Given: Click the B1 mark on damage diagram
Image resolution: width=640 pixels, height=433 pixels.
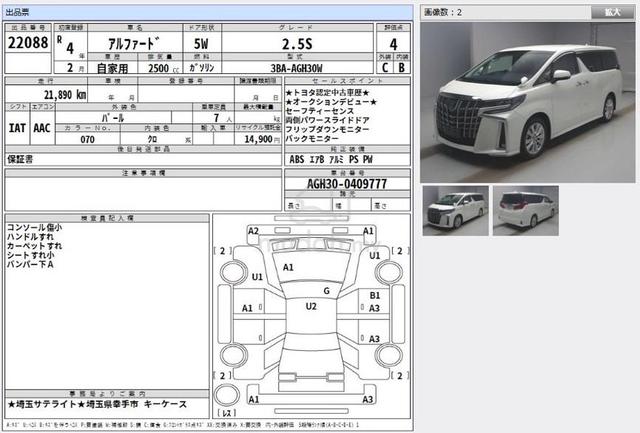Looking at the screenshot, I should [x=375, y=295].
